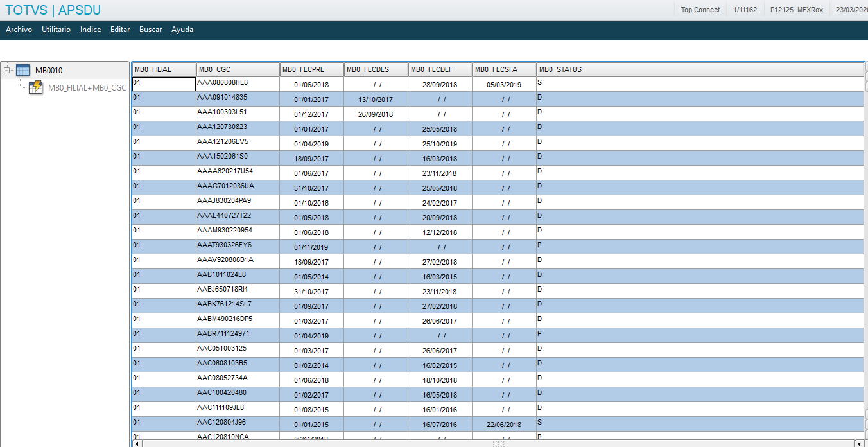The width and height of the screenshot is (868, 447).
Task: Open the Ayuda menu
Action: tap(182, 30)
